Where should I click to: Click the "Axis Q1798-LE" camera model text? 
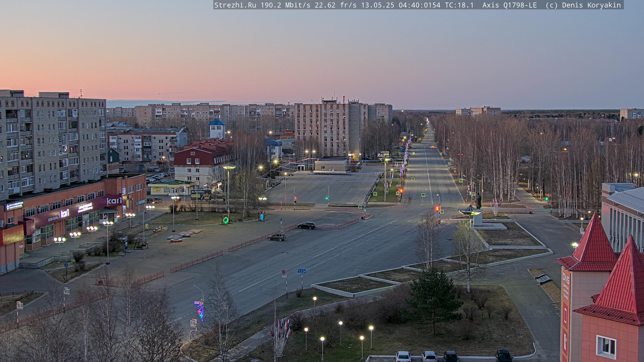[x=509, y=5]
